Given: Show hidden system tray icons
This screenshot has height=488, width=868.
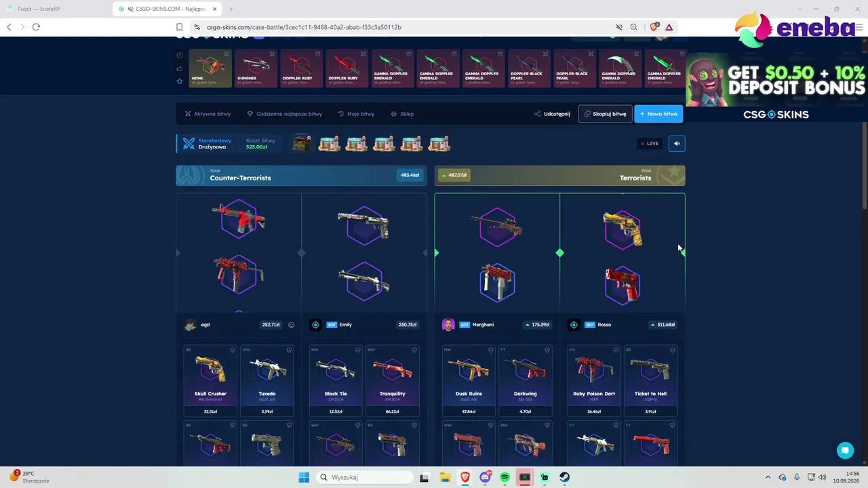Looking at the screenshot, I should [x=768, y=477].
